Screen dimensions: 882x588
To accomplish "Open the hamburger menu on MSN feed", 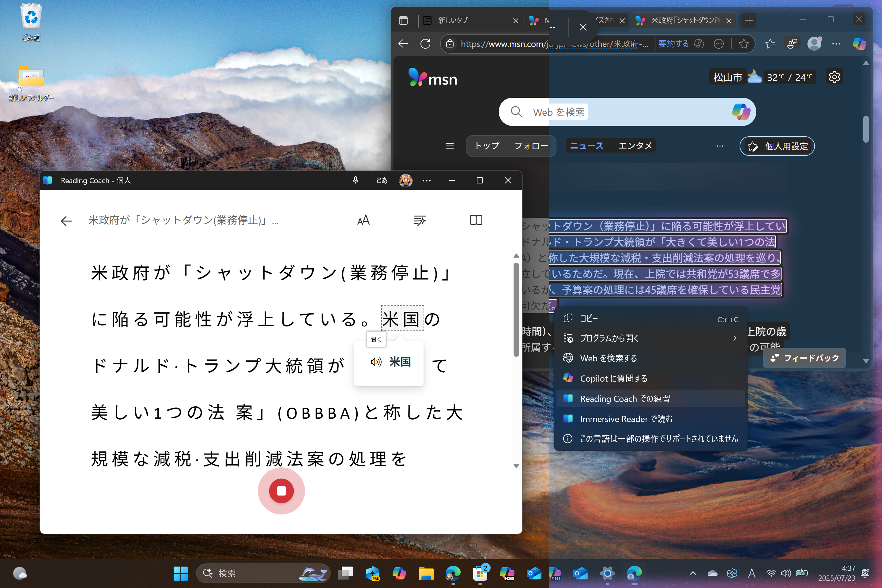I will tap(450, 146).
